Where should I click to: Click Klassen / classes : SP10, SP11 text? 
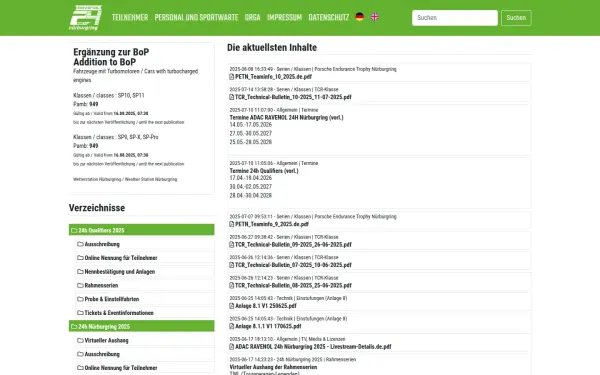click(109, 95)
